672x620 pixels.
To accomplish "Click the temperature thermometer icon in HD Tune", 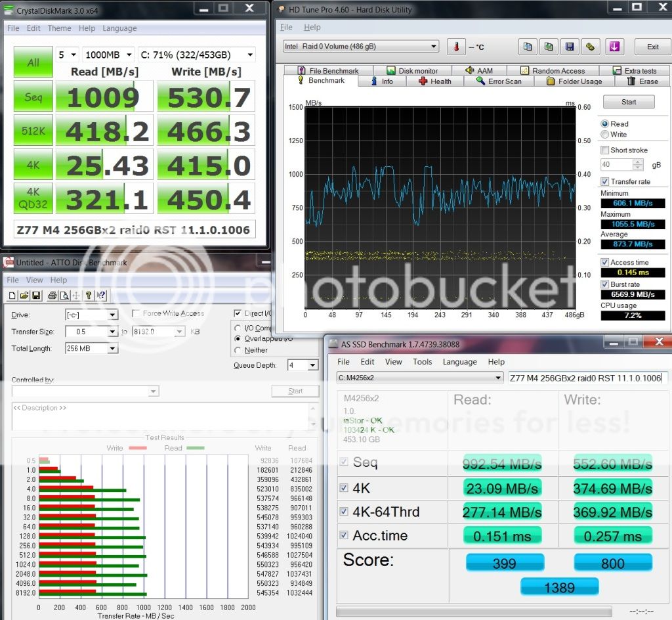I will click(x=456, y=47).
